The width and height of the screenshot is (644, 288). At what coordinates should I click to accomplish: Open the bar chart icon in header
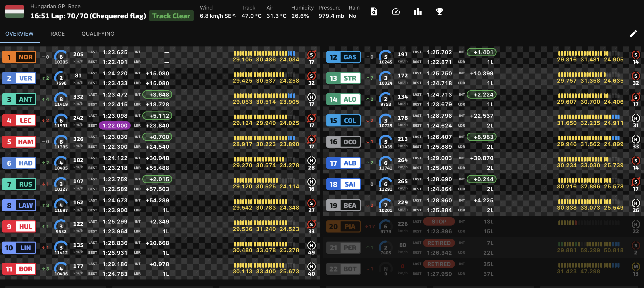[x=418, y=12]
